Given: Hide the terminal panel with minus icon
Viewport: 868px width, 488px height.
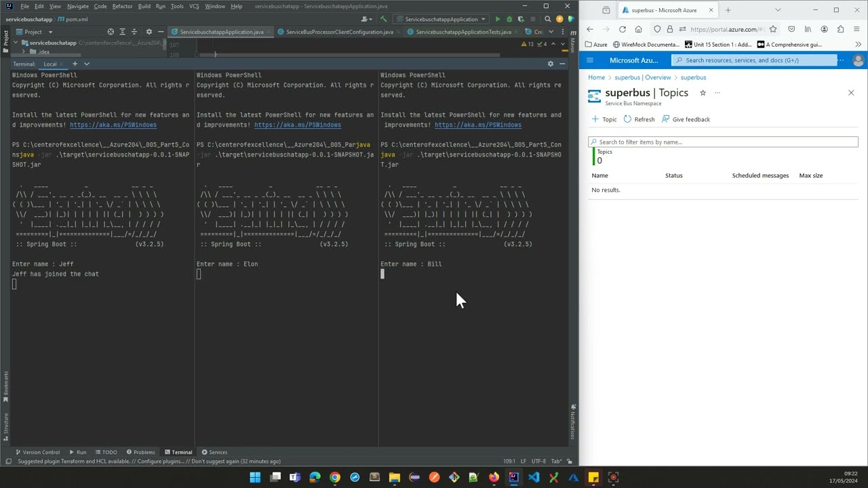Looking at the screenshot, I should [x=562, y=64].
